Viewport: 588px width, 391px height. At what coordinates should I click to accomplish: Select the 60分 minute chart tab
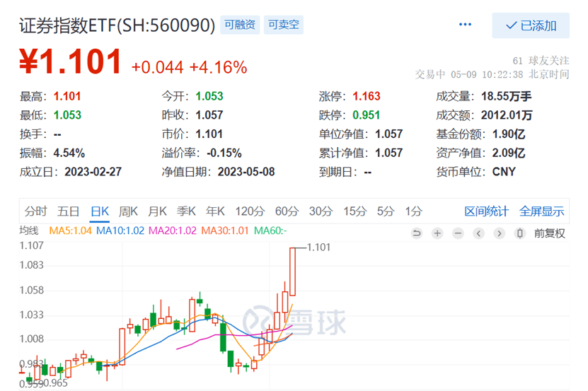287,211
